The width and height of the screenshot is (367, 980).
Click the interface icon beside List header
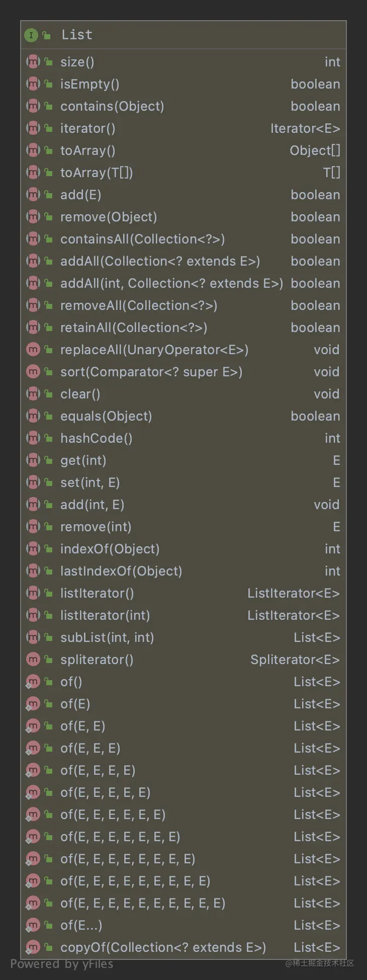pyautogui.click(x=31, y=35)
